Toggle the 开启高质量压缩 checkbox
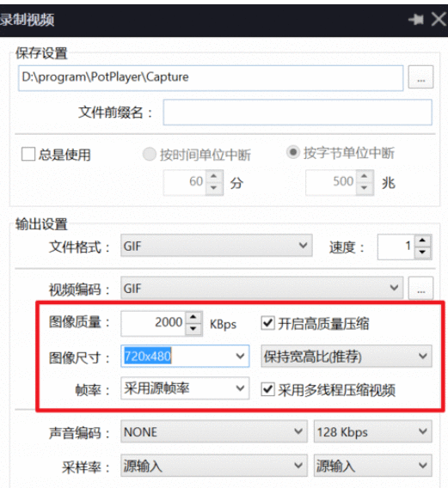 268,323
